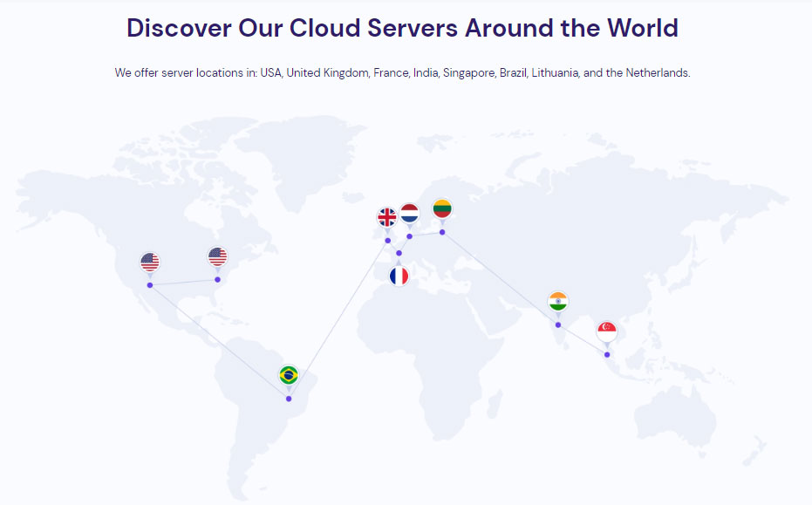
Task: Click the France flag pin
Action: point(399,276)
